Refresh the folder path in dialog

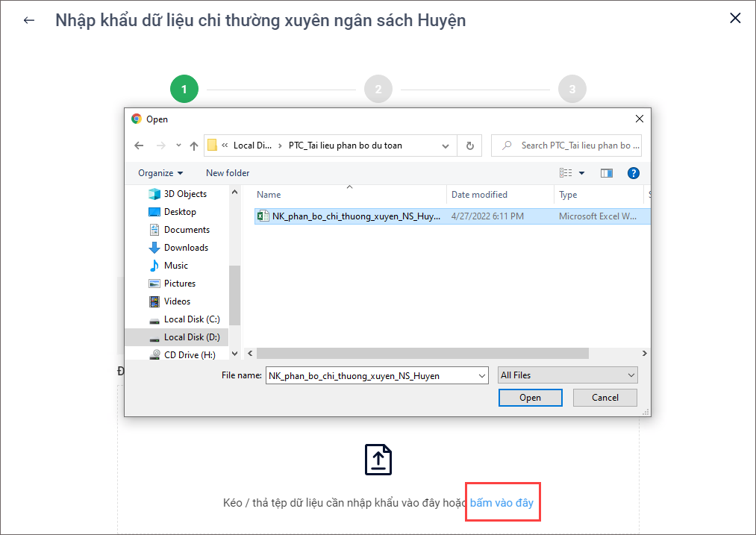[469, 146]
